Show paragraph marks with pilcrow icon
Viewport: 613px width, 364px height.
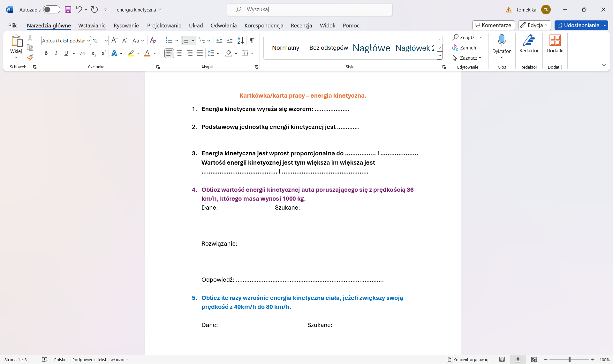click(x=252, y=41)
